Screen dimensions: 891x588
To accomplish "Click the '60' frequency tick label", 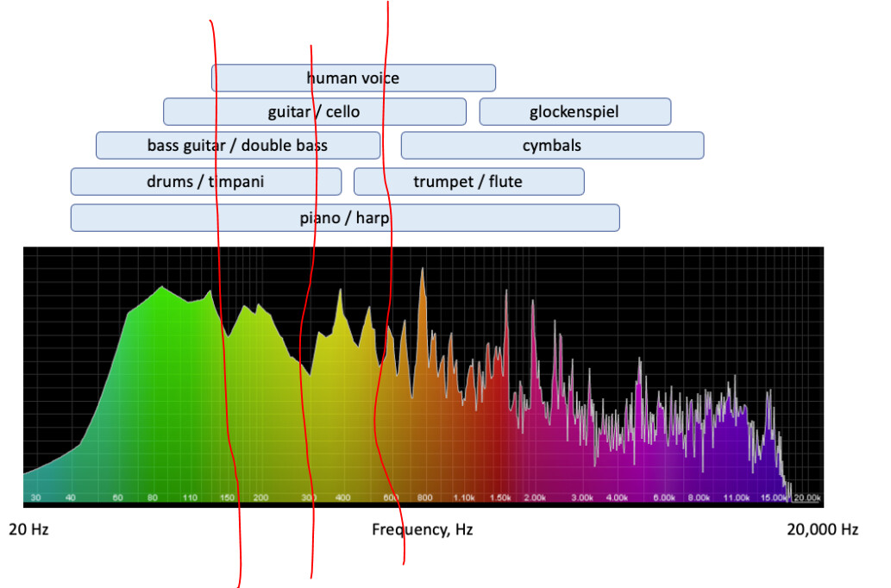I will (x=117, y=497).
